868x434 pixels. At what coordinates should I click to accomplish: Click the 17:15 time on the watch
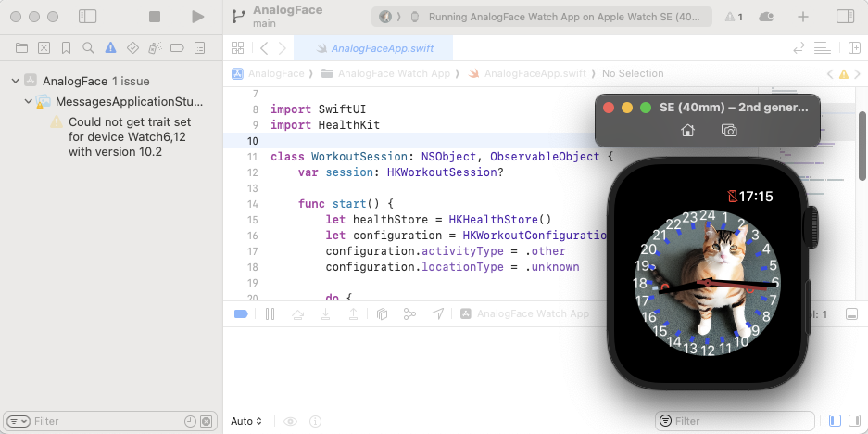(x=756, y=197)
